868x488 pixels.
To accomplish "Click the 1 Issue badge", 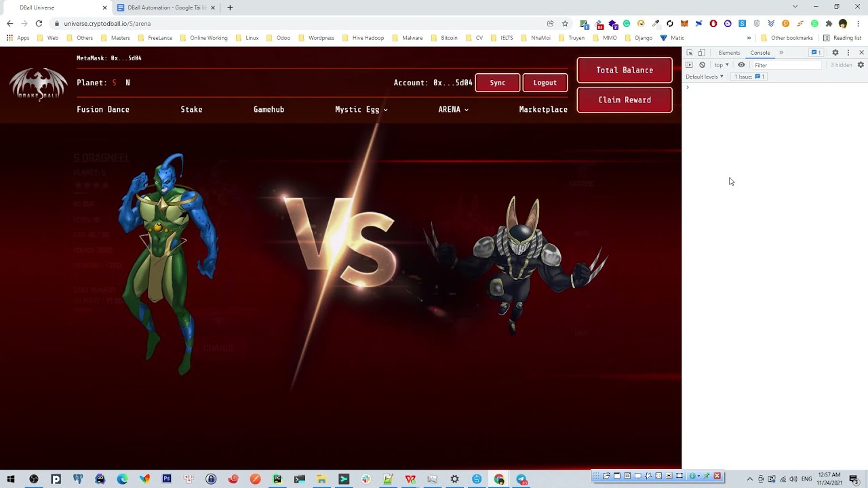I will point(749,77).
